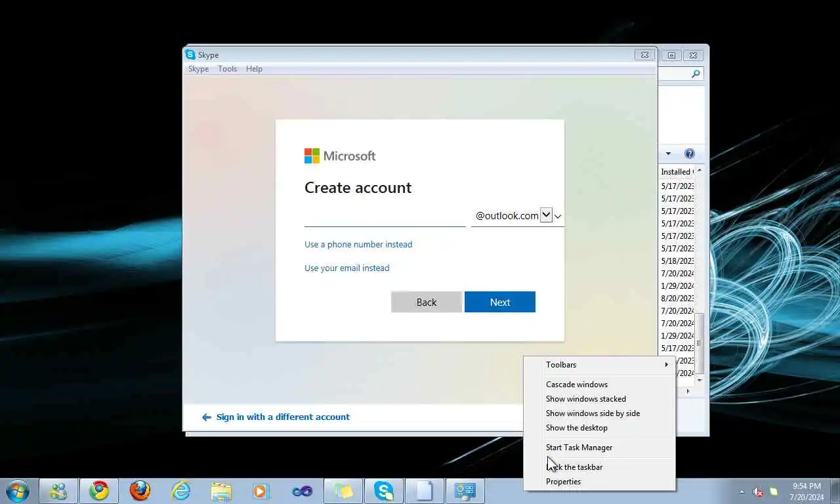Screen dimensions: 840x504
Task: Open Windows Media Player from the taskbar
Action: point(261,491)
